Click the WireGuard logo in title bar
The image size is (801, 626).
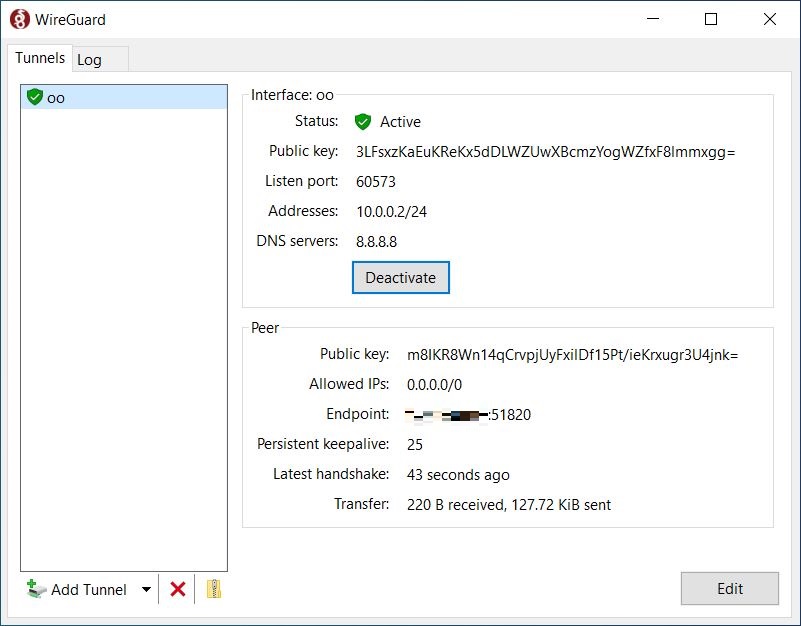click(19, 19)
